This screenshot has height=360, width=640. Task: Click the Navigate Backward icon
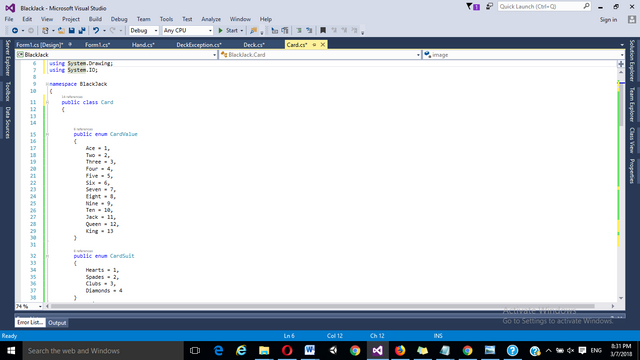pyautogui.click(x=15, y=31)
